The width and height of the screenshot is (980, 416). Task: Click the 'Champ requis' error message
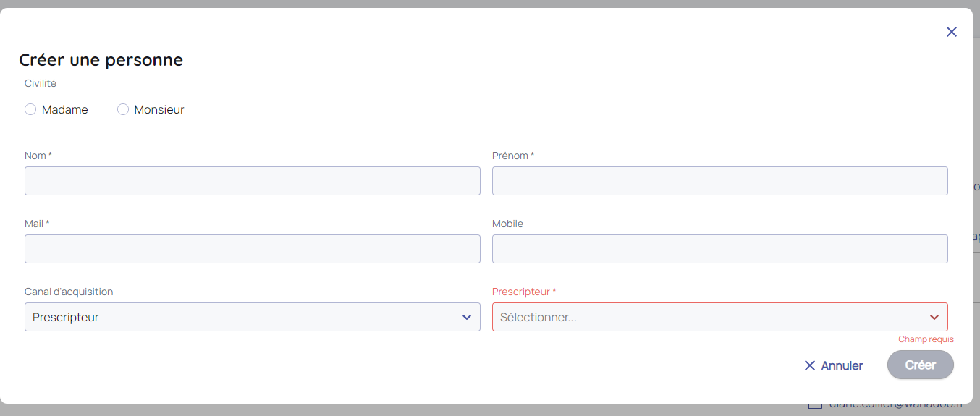coord(926,339)
